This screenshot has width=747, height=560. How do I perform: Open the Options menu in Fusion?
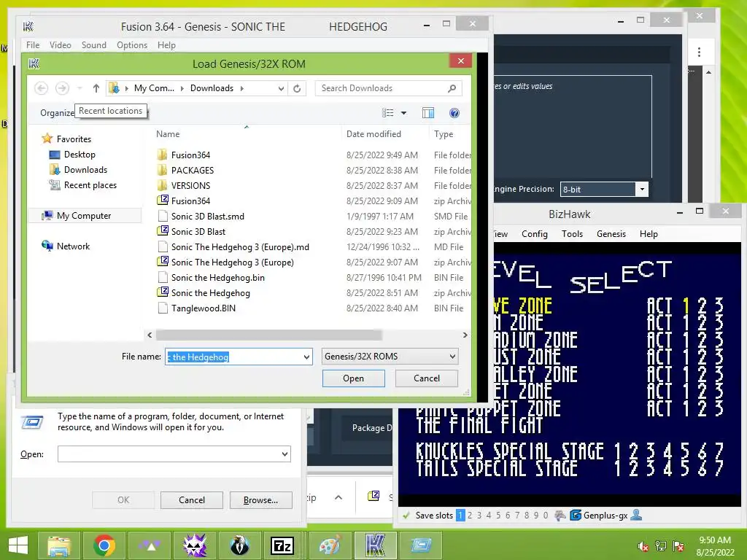coord(132,44)
